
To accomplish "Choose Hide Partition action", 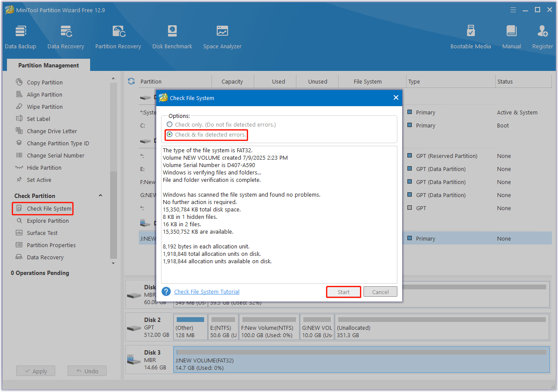I will tap(44, 168).
